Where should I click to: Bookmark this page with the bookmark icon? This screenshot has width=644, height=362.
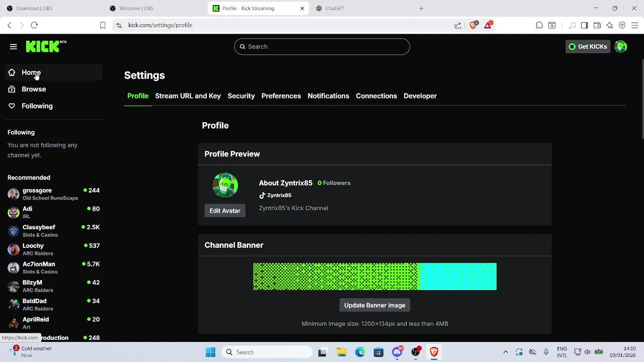[x=103, y=25]
